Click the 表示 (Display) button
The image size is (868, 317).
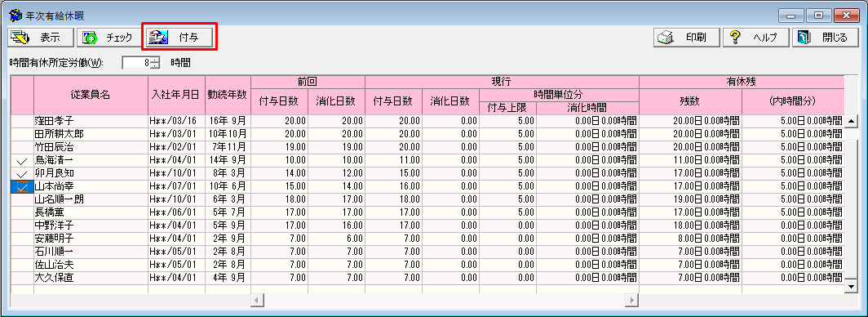click(x=41, y=38)
